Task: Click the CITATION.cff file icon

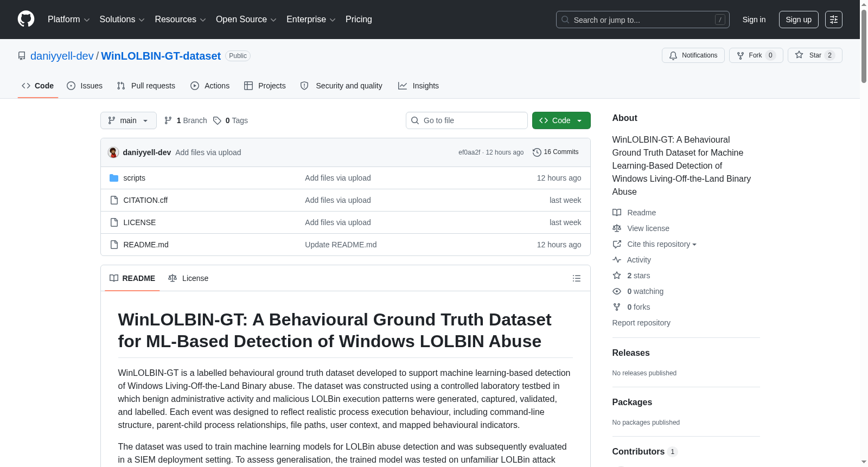Action: [114, 200]
